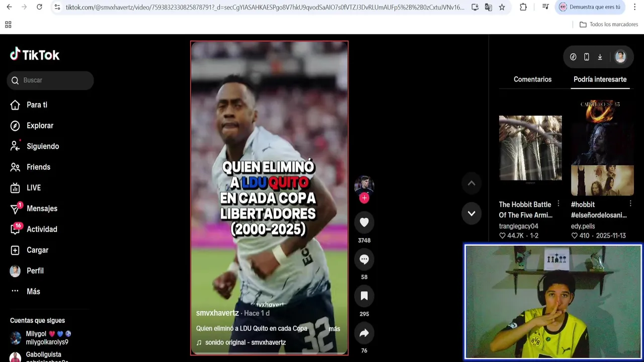Viewport: 644px width, 362px height.
Task: Switch to the Comentarios tab
Action: (x=532, y=79)
